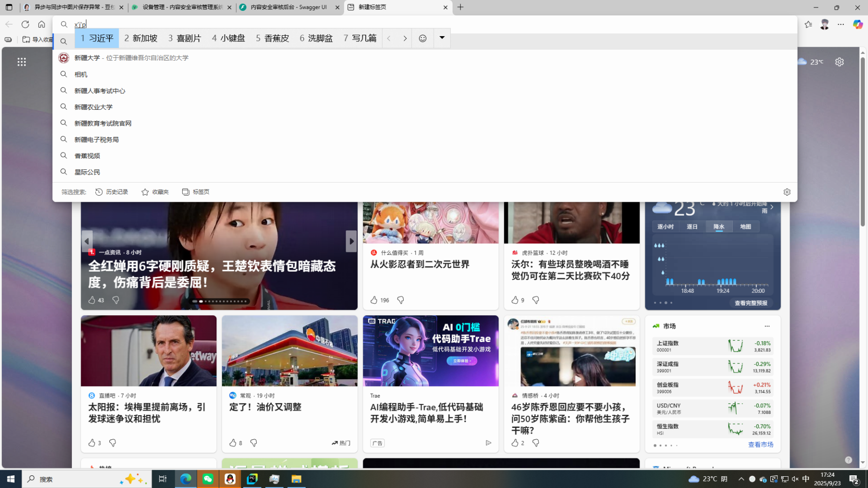Click the page vertical scrollbar thumb
868x488 pixels.
(862, 141)
